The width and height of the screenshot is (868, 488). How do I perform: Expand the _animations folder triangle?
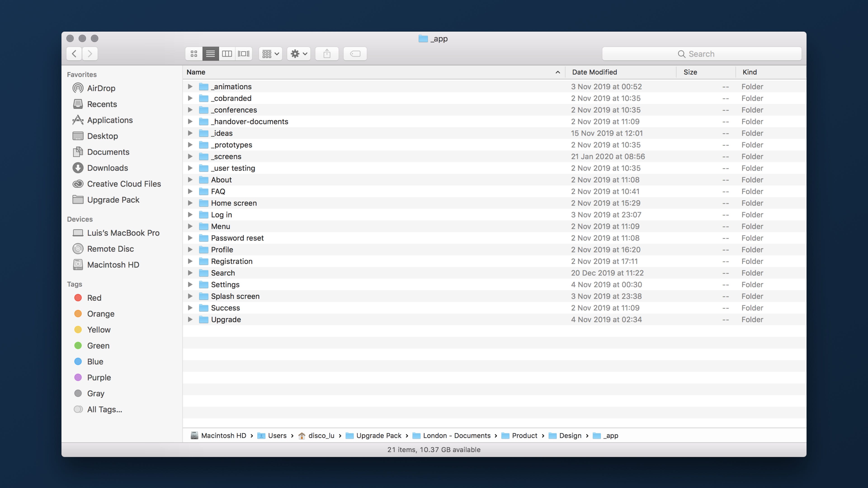(x=190, y=87)
